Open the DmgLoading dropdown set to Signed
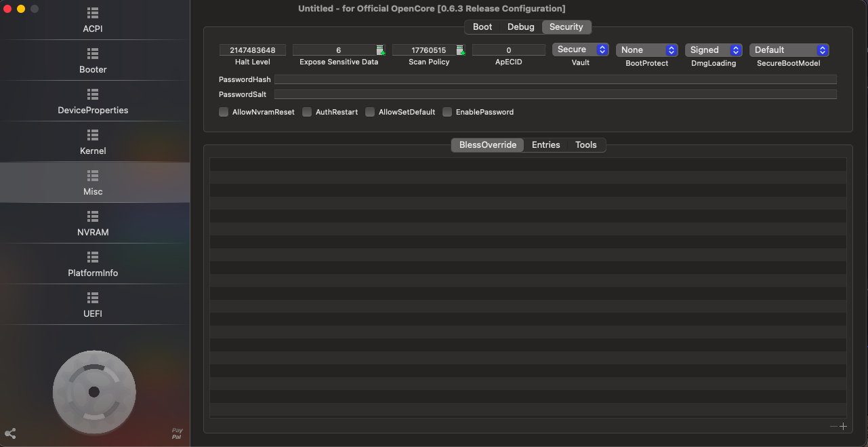 [x=714, y=50]
